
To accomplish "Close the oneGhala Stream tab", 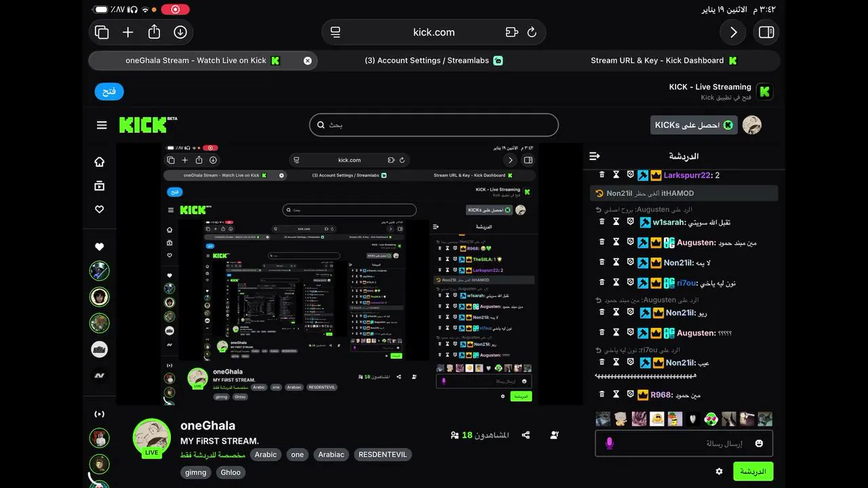I will point(307,60).
